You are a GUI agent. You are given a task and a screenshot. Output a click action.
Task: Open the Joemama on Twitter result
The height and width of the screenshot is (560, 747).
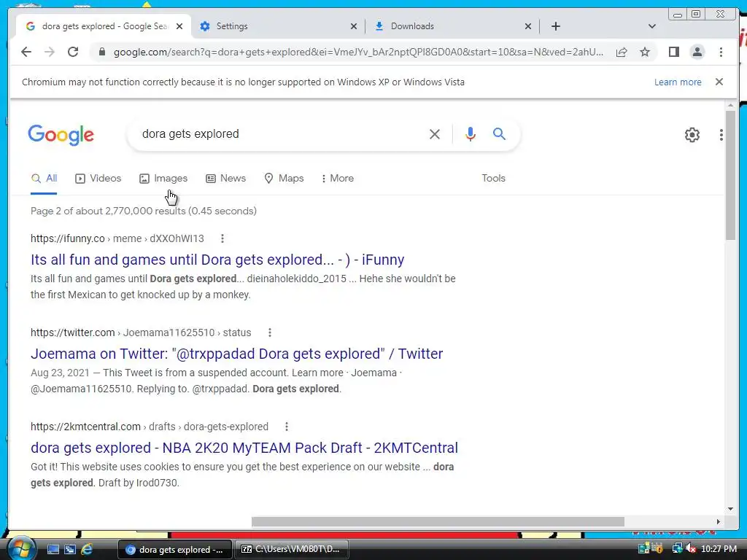pyautogui.click(x=237, y=354)
